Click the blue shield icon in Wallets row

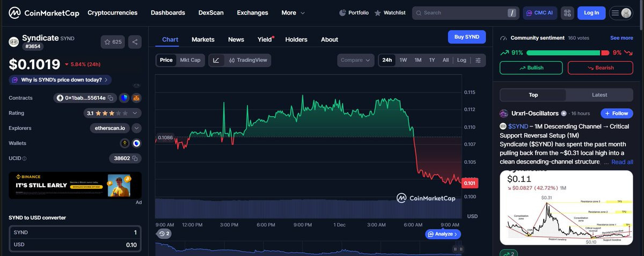pyautogui.click(x=136, y=143)
